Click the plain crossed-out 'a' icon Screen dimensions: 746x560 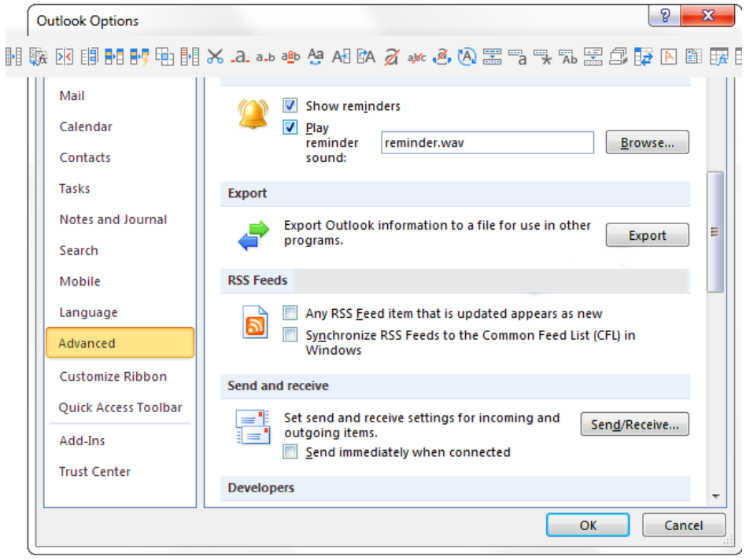pyautogui.click(x=392, y=57)
